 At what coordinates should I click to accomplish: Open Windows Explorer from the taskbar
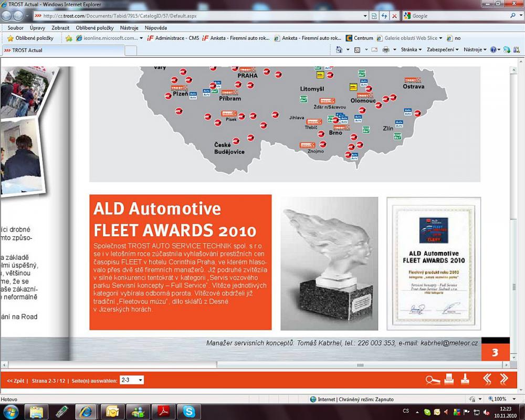click(x=37, y=412)
